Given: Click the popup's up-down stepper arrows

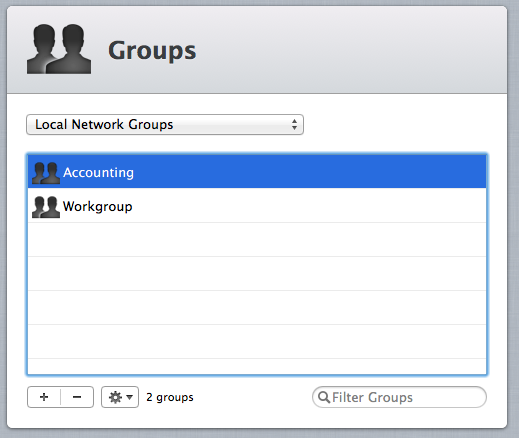Looking at the screenshot, I should pos(294,125).
